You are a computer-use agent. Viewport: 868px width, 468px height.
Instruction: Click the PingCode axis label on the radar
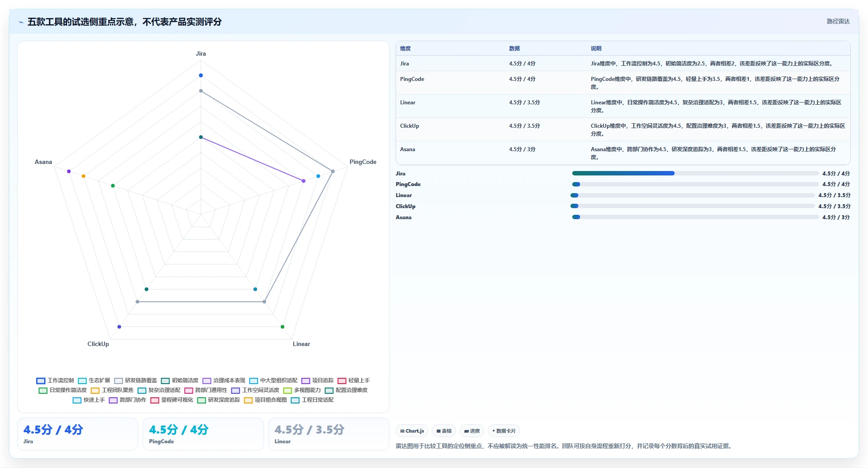click(363, 162)
